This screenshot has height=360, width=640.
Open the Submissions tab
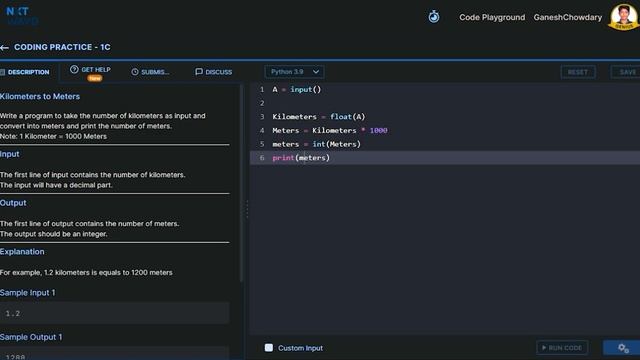tap(150, 72)
